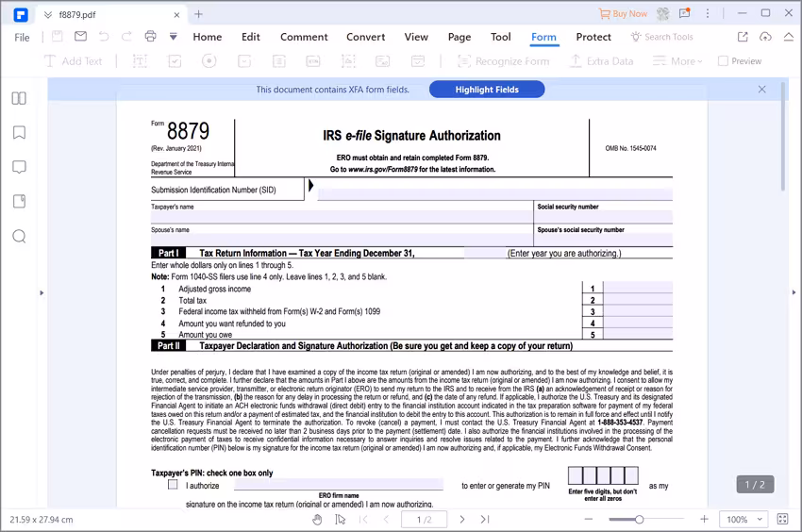Open the Protect tab
Image resolution: width=802 pixels, height=532 pixels.
(593, 37)
